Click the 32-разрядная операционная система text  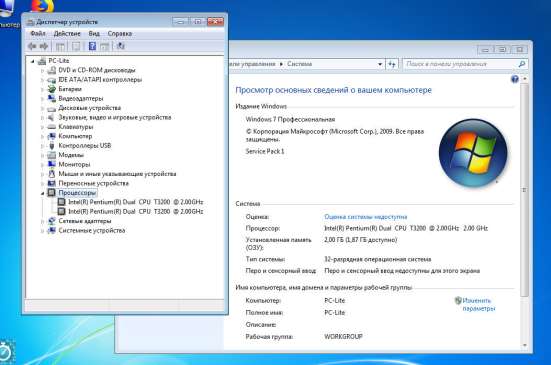377,259
